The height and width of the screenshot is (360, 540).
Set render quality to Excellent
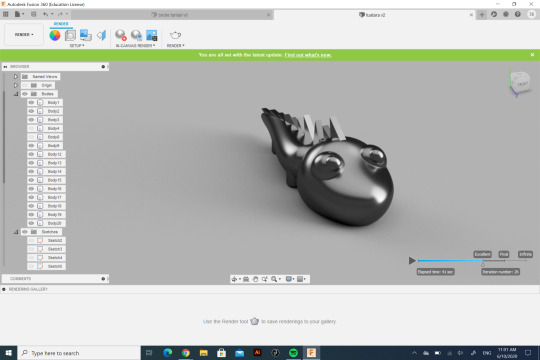tap(482, 254)
